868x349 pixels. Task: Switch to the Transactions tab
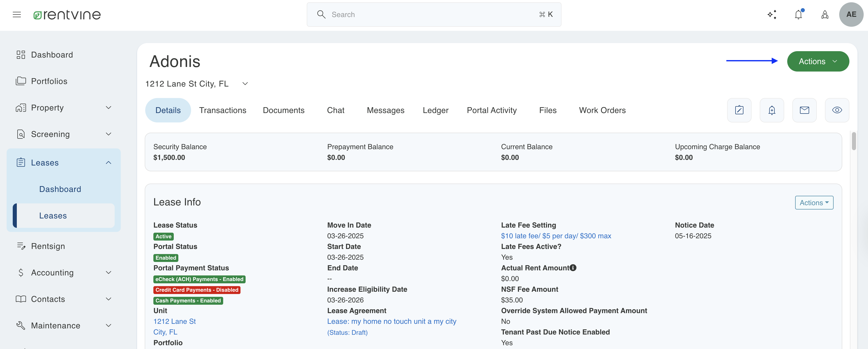tap(222, 110)
